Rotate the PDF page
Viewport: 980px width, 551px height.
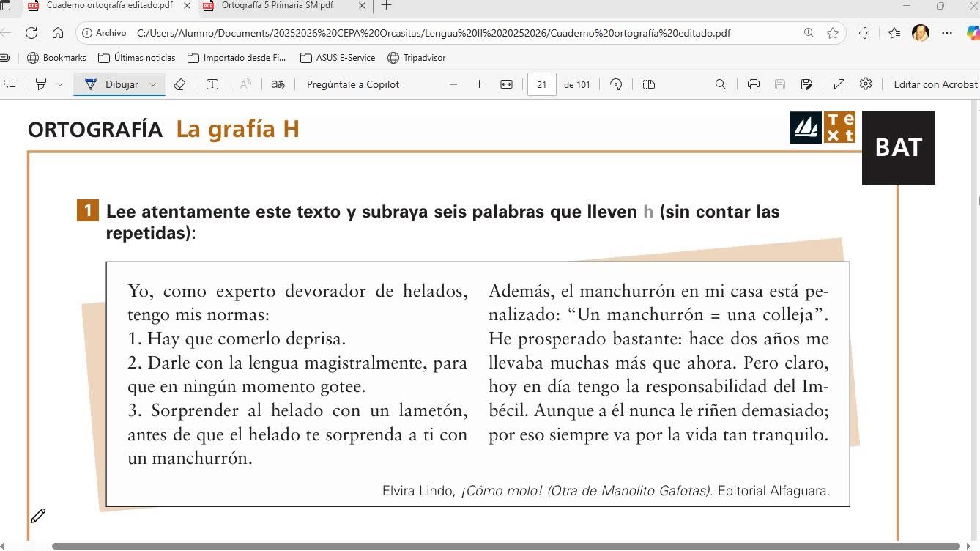tap(616, 84)
